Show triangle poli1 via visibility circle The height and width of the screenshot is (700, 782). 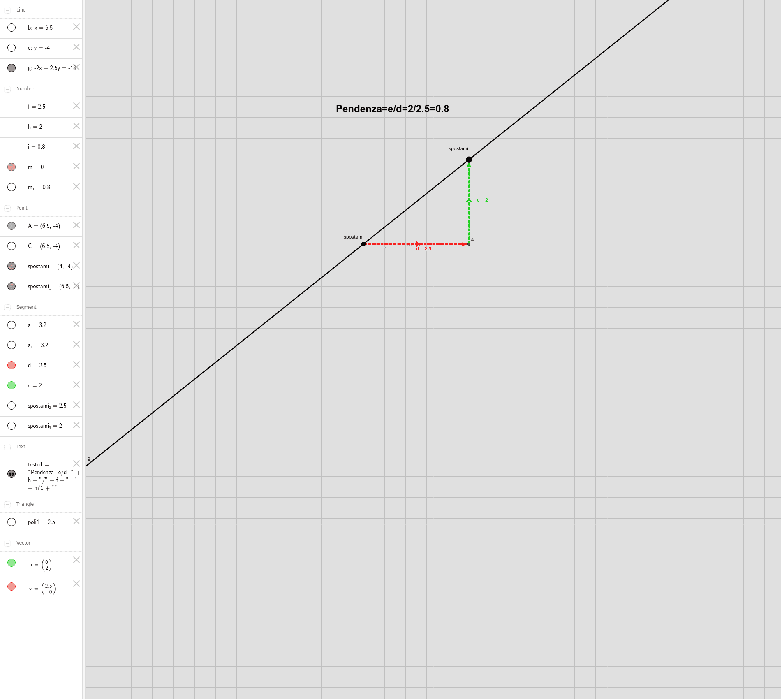(12, 522)
